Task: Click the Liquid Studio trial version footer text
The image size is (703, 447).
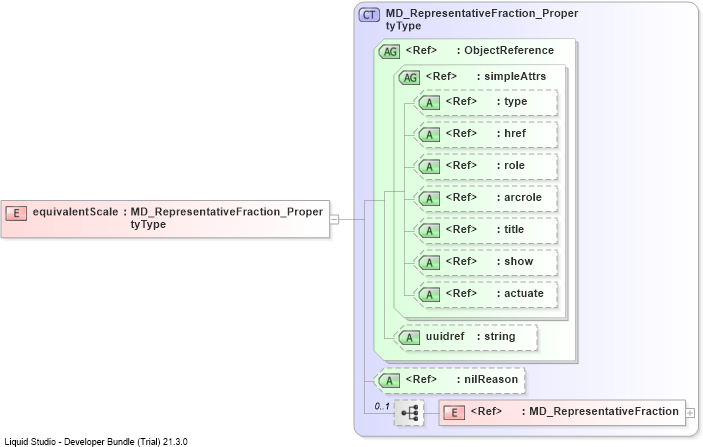Action: pos(96,442)
